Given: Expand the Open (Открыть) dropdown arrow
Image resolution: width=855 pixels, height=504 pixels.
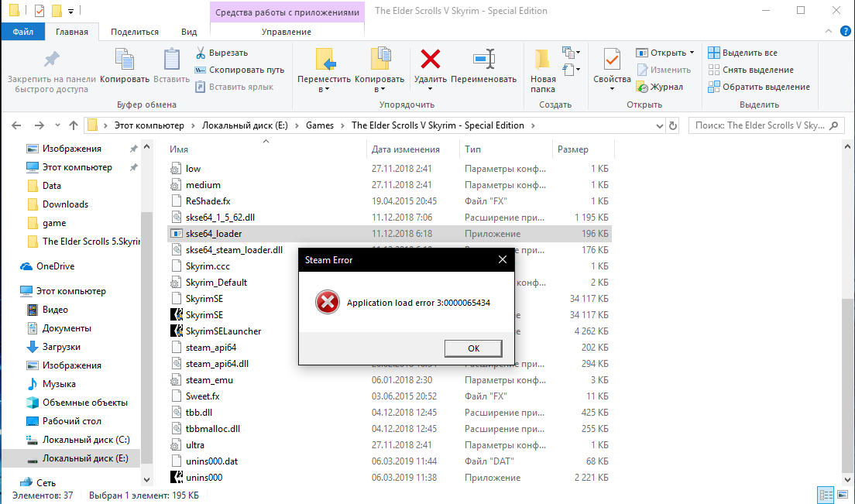Looking at the screenshot, I should tap(692, 53).
